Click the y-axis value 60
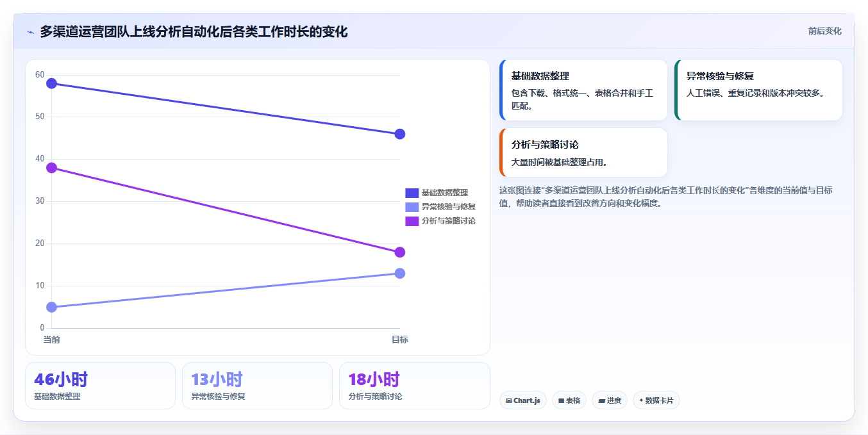 click(x=40, y=75)
